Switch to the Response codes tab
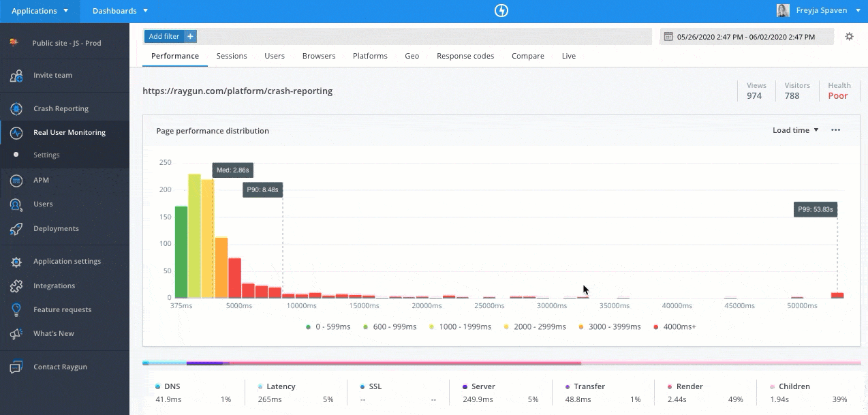Image resolution: width=868 pixels, height=415 pixels. [465, 56]
